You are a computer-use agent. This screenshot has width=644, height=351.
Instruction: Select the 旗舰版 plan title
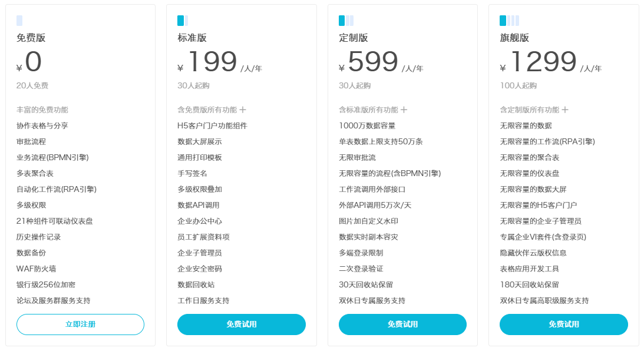[514, 38]
